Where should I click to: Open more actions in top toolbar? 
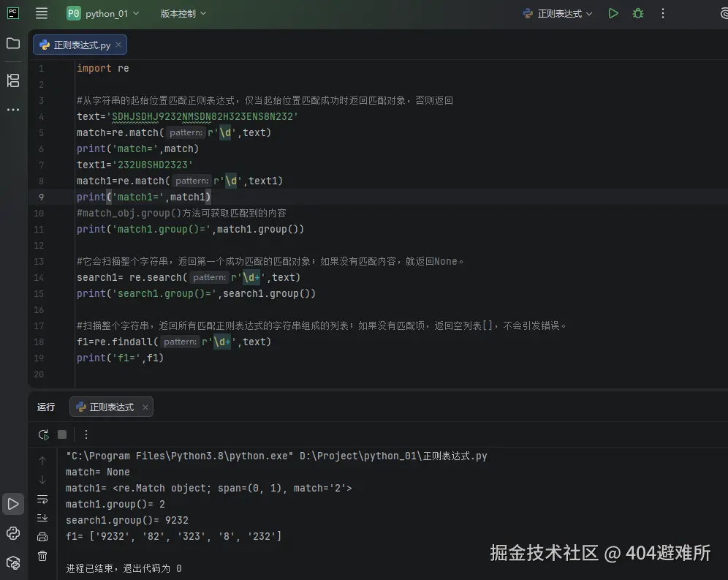click(x=662, y=13)
